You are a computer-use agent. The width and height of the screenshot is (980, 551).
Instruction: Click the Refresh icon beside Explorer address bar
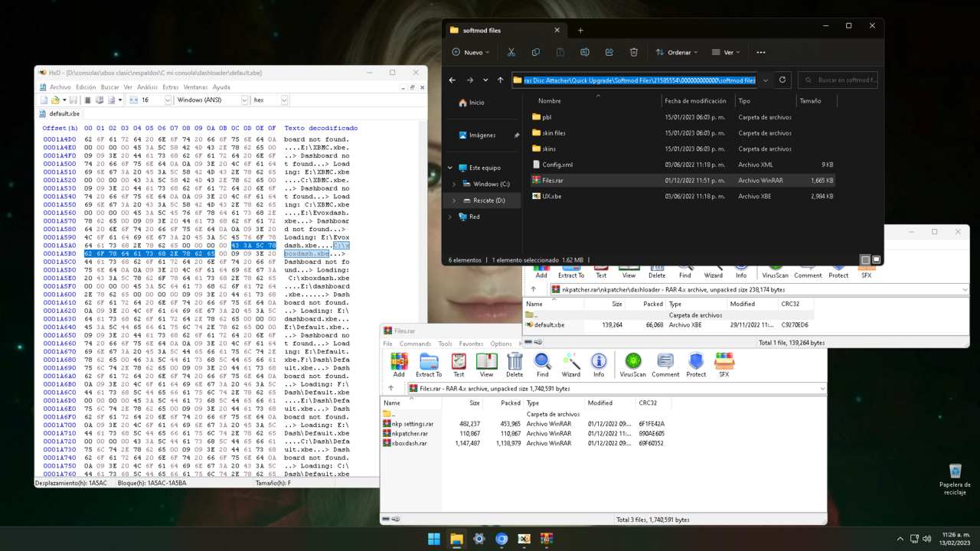782,80
